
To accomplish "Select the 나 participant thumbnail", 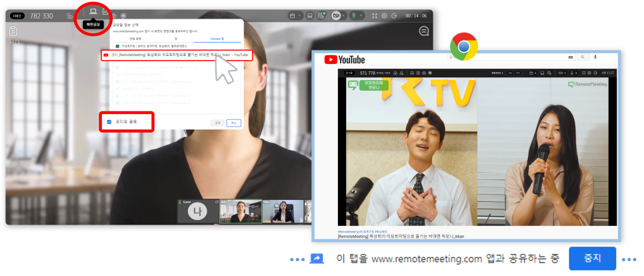I will click(x=197, y=211).
